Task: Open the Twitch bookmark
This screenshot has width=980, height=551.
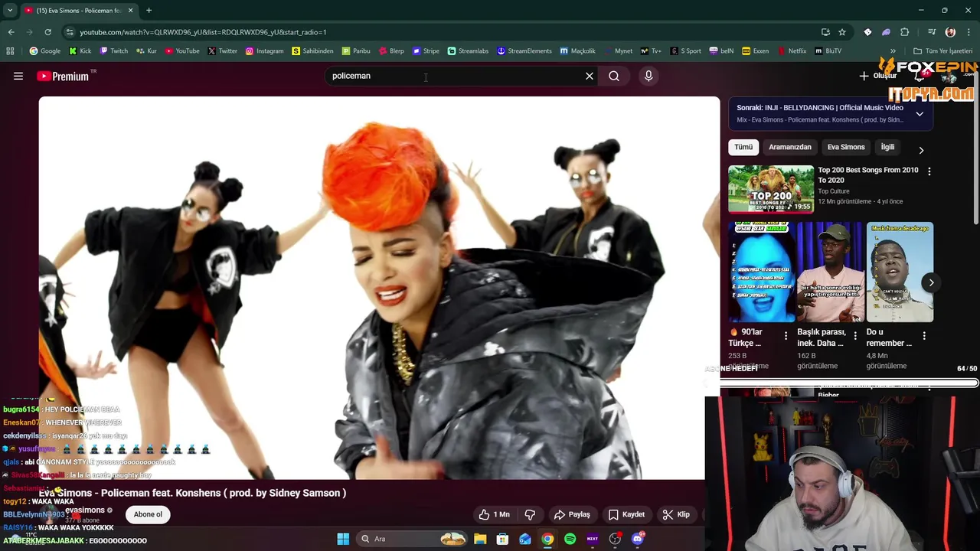Action: (113, 51)
